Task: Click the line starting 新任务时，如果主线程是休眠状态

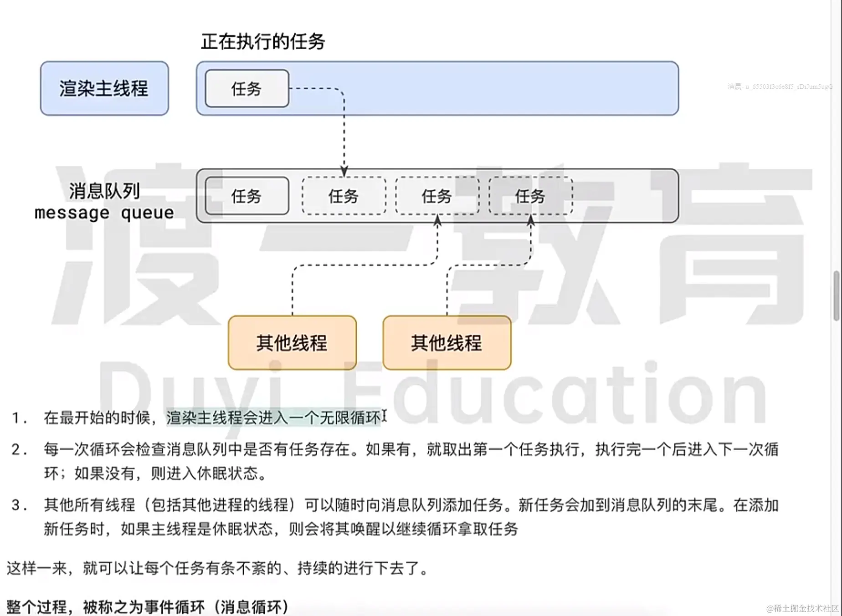Action: (281, 529)
